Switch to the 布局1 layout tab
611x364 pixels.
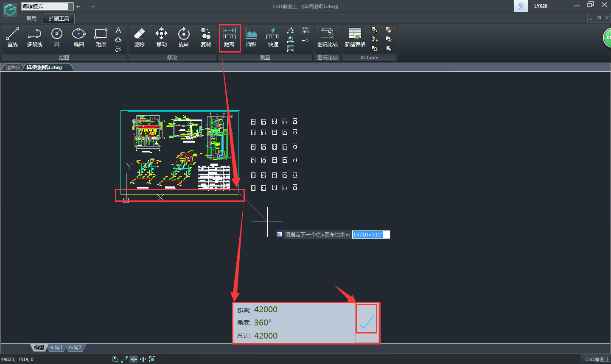(x=56, y=347)
